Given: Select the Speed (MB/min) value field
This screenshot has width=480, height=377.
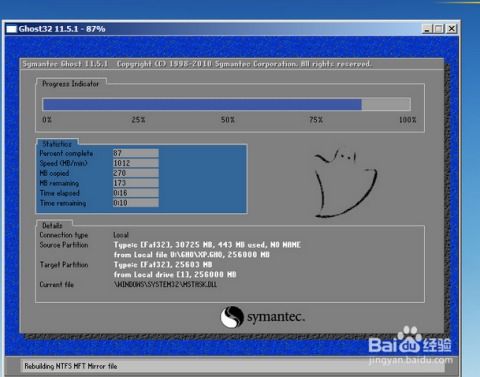Looking at the screenshot, I should (135, 163).
